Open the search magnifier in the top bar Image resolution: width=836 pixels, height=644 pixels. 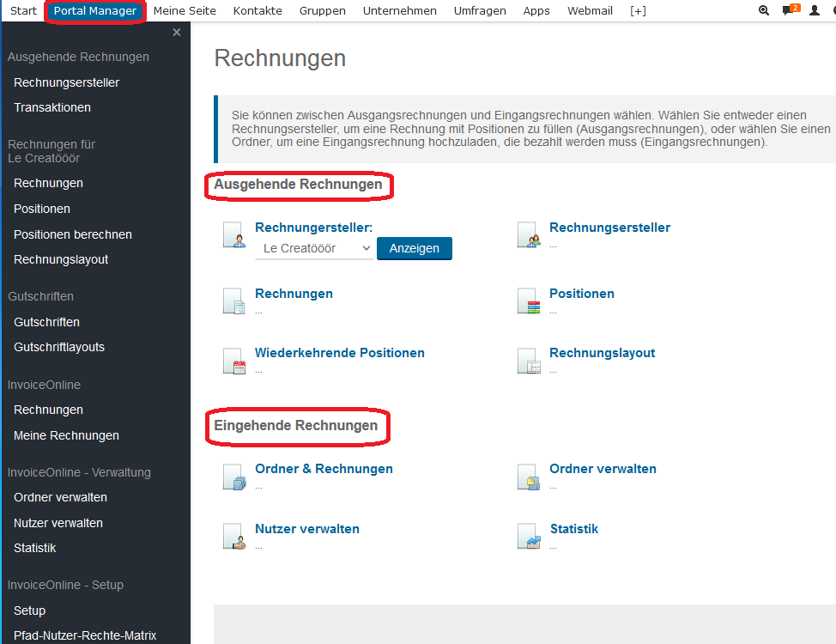[x=763, y=11]
